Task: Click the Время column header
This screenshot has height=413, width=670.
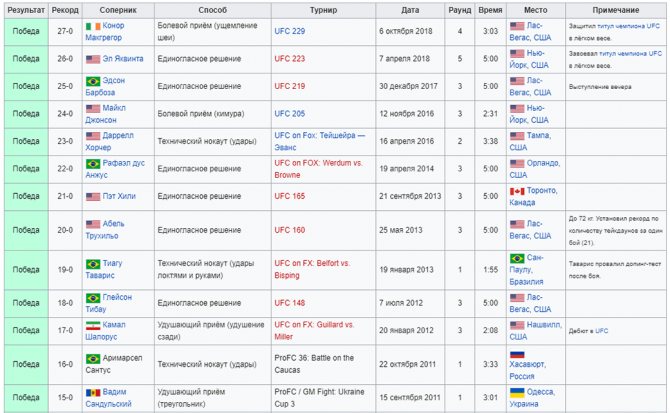Action: [491, 10]
